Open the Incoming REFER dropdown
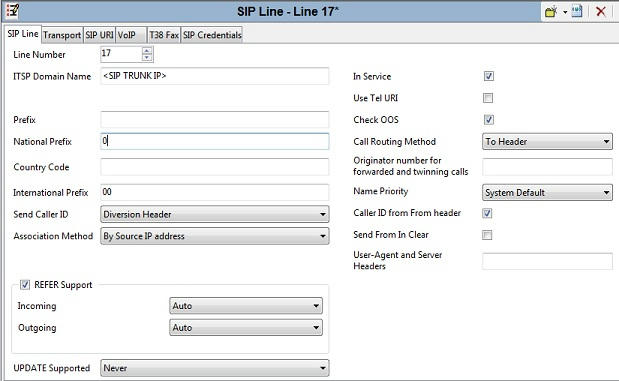Viewport: 619px width, 381px height. pos(246,306)
